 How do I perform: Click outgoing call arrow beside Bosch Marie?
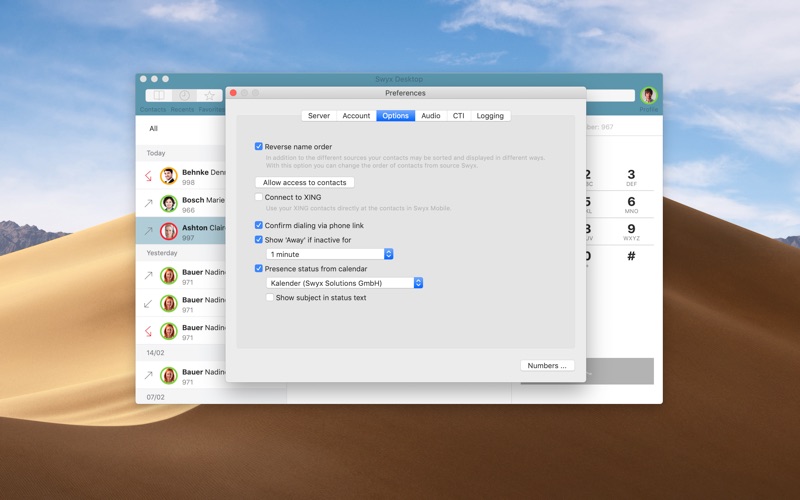148,203
